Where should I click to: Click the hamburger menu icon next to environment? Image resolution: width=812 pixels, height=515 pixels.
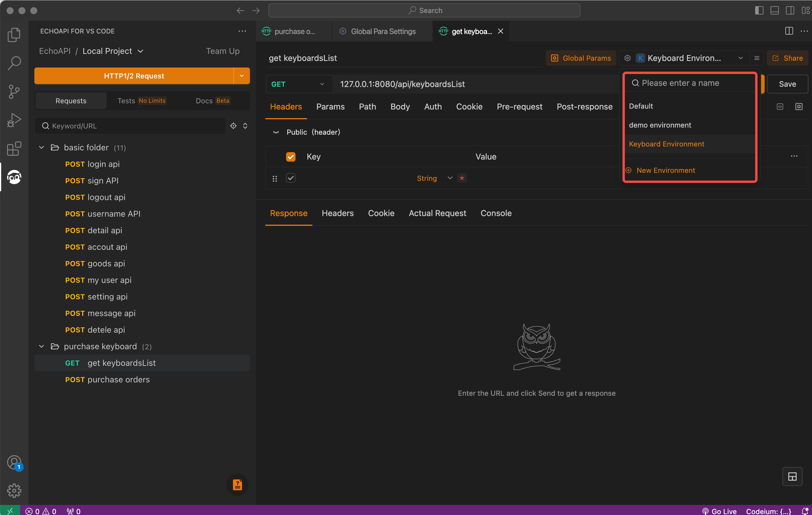click(x=757, y=58)
